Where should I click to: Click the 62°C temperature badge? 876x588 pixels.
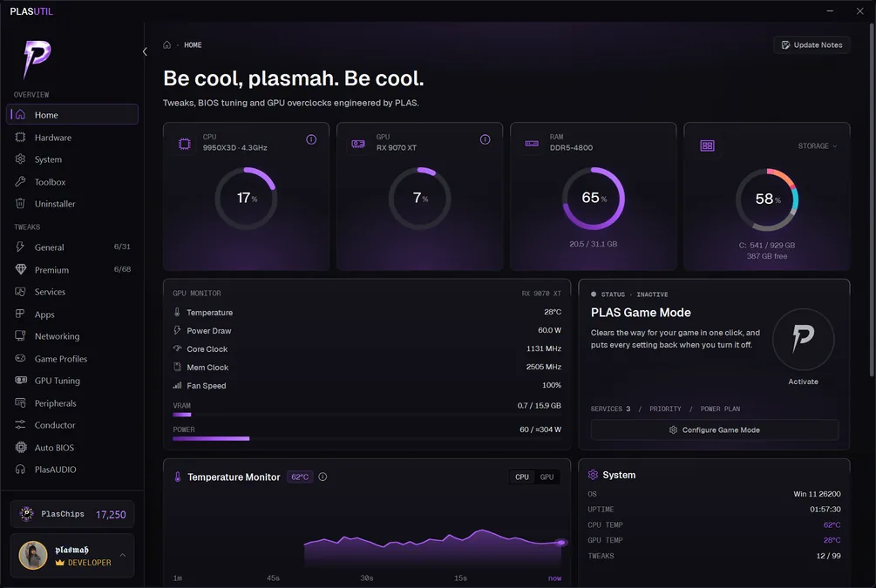point(300,476)
